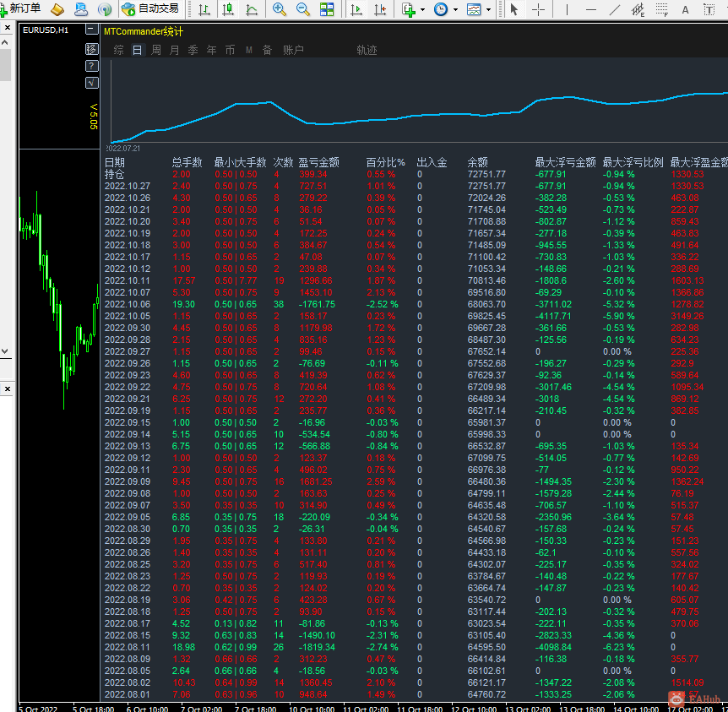Screen dimensions: 728x712
Task: Click the 最大浮亏金额 column header
Action: click(x=565, y=162)
